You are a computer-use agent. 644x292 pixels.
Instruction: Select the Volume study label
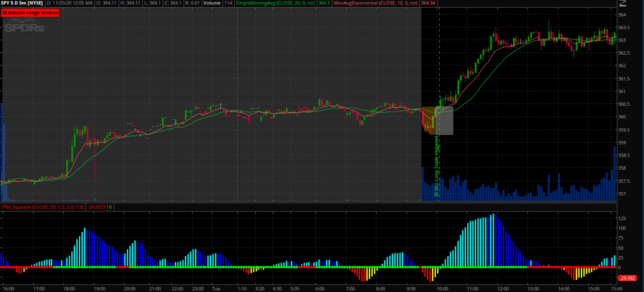coord(212,3)
